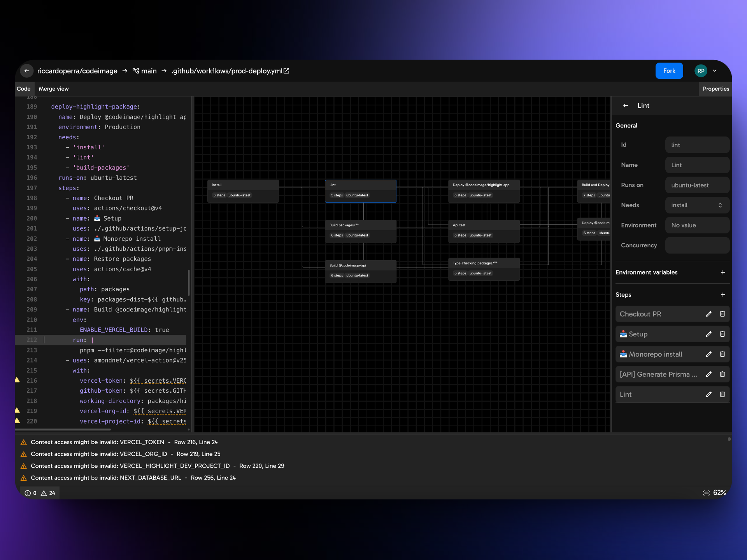Click the warning marker on line 220
Image resolution: width=747 pixels, height=560 pixels.
click(x=17, y=420)
